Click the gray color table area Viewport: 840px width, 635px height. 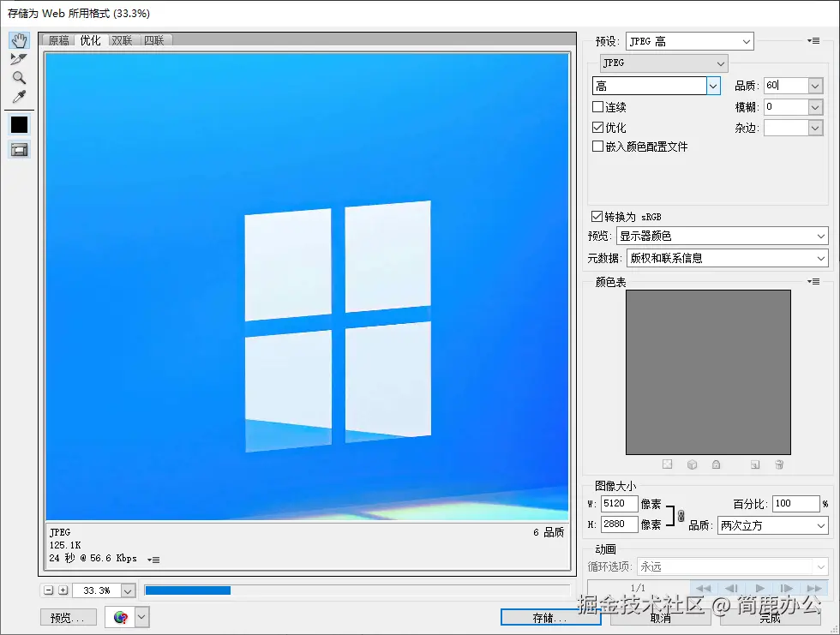pyautogui.click(x=708, y=373)
